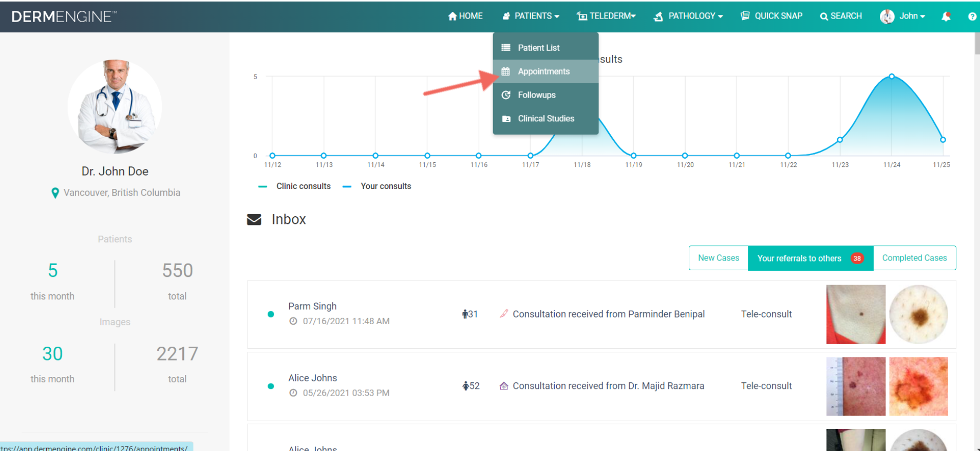This screenshot has height=451, width=980.
Task: Click Consultation received from Parminder Benipal
Action: point(609,314)
